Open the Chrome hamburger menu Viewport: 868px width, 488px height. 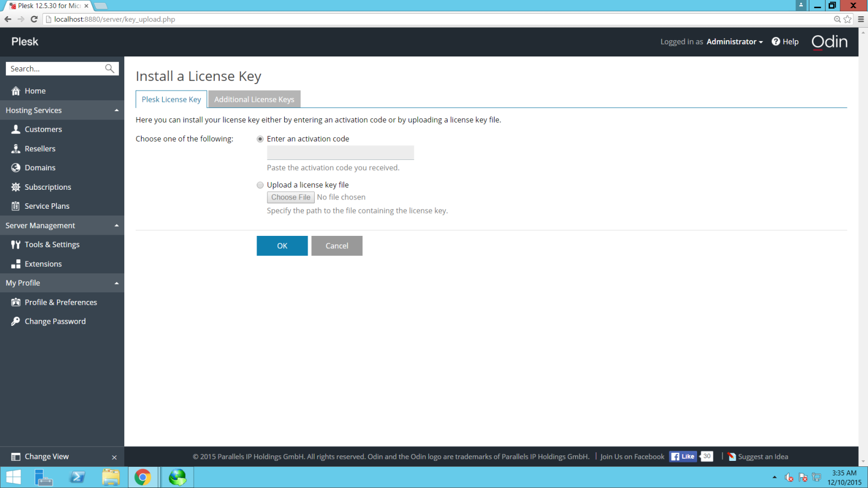pos(861,19)
